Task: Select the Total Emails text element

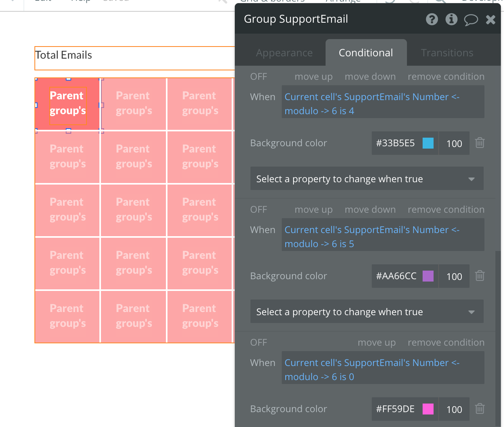Action: pyautogui.click(x=64, y=55)
